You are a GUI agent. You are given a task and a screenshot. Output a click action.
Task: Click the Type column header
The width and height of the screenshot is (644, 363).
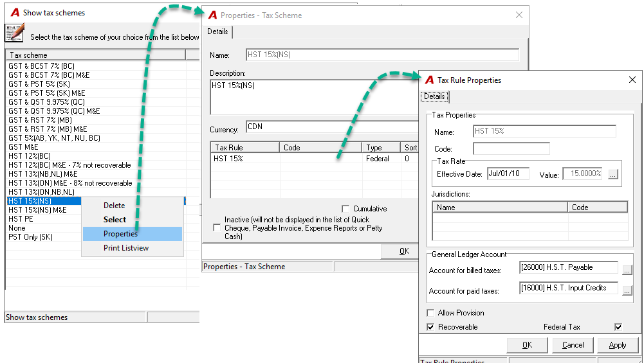click(x=381, y=147)
